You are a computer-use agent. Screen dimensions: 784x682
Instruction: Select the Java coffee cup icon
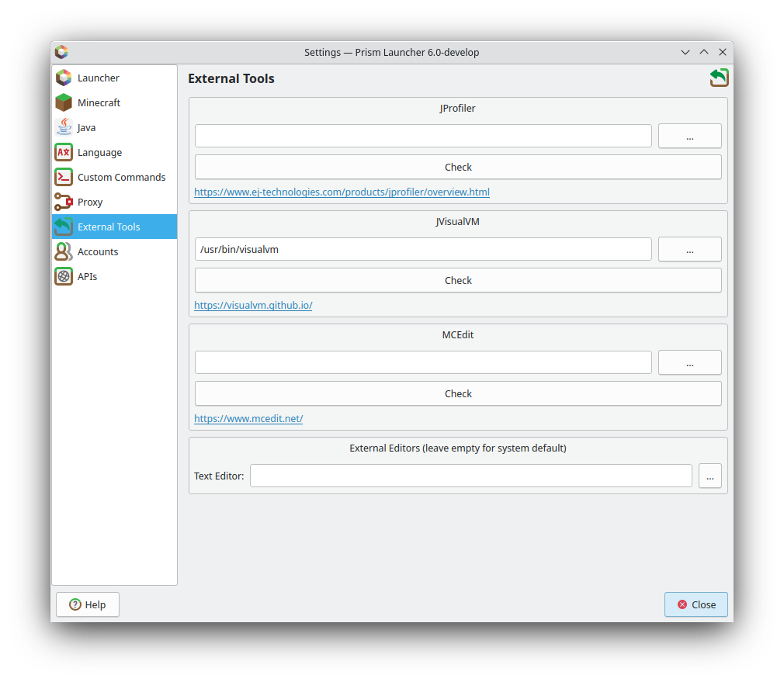tap(63, 127)
